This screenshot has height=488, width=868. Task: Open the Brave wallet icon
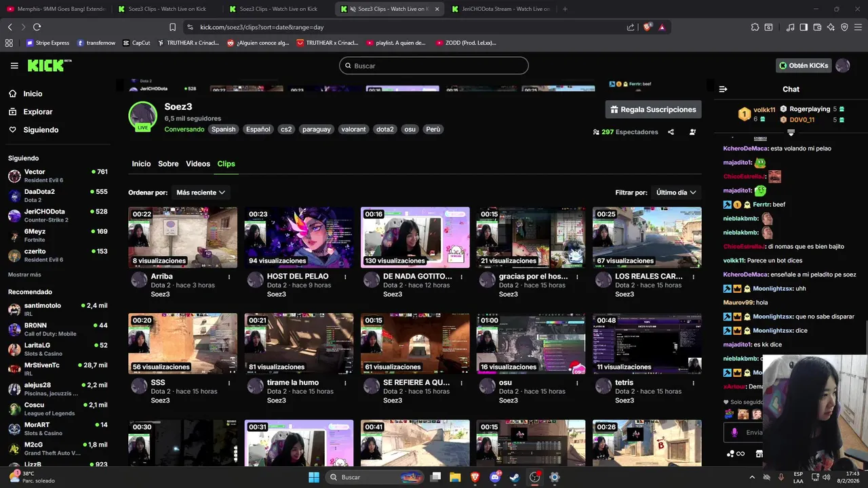(817, 27)
